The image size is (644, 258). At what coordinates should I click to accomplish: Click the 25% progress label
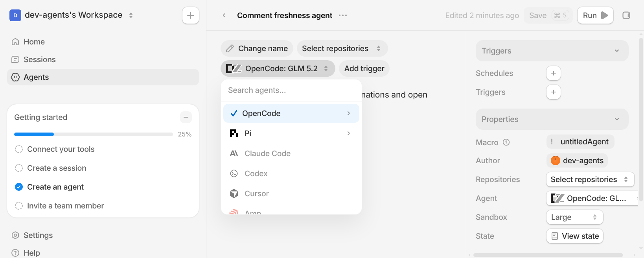(x=184, y=134)
